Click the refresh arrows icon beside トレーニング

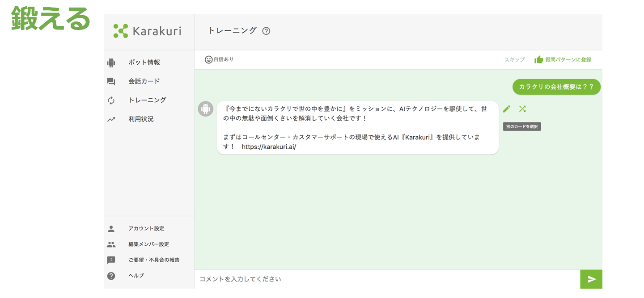(x=111, y=101)
